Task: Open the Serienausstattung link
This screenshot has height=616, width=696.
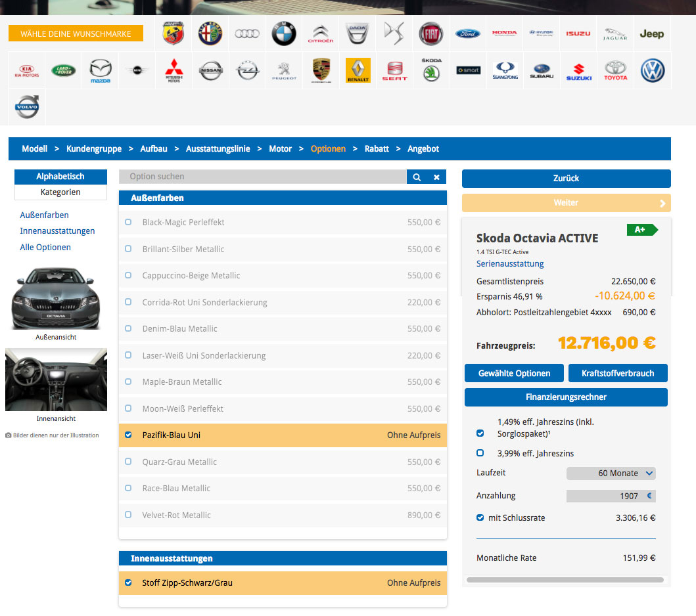Action: [x=509, y=264]
